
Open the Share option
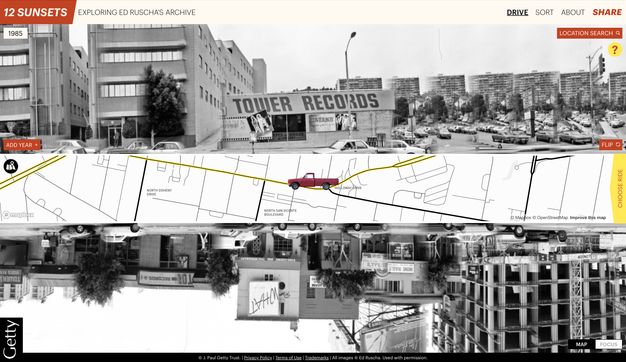(607, 12)
